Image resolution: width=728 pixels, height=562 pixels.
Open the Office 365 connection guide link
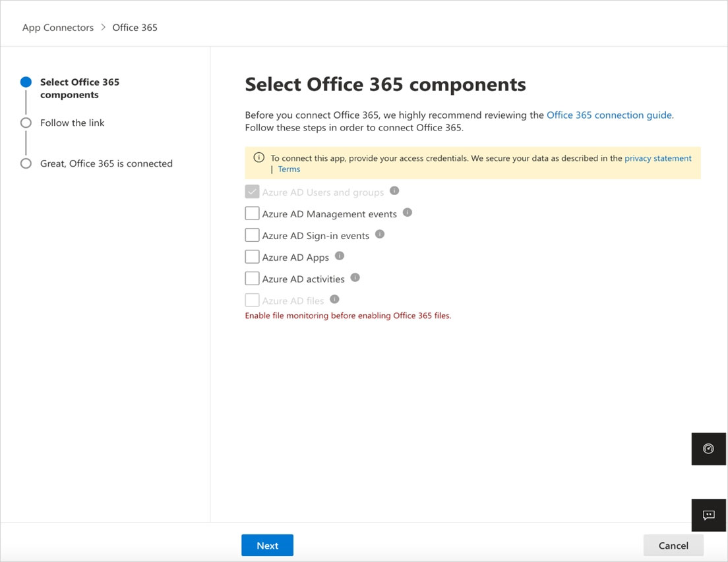coord(609,115)
